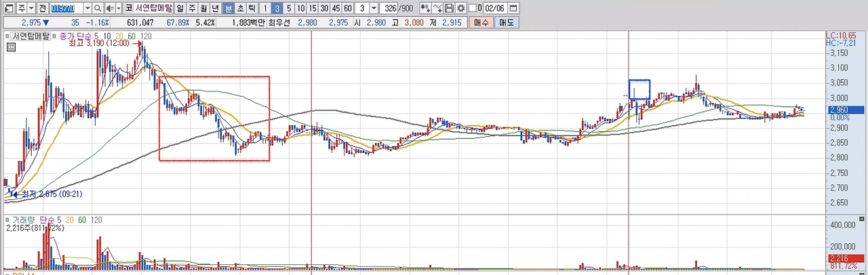The width and height of the screenshot is (868, 275).
Task: Click the window layout icon at toolbar start
Action: click(x=9, y=8)
